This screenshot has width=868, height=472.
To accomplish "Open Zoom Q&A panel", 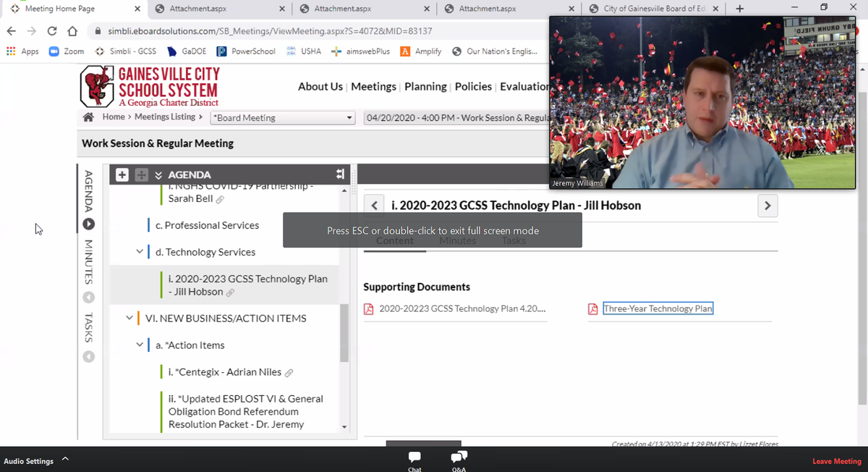I will click(459, 461).
